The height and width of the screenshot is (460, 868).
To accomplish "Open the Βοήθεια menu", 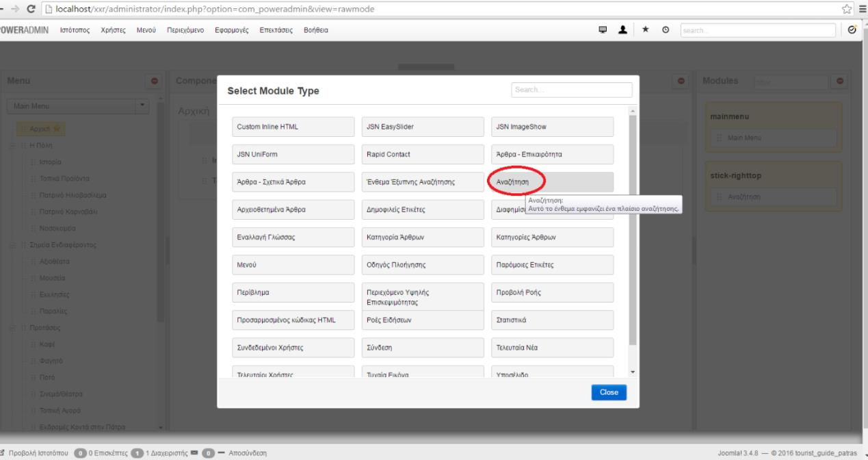I will click(315, 30).
